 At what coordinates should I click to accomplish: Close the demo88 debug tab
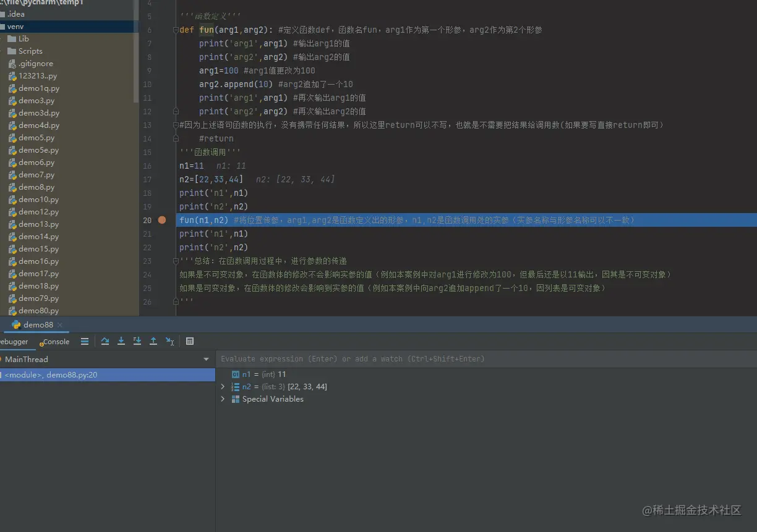click(60, 325)
